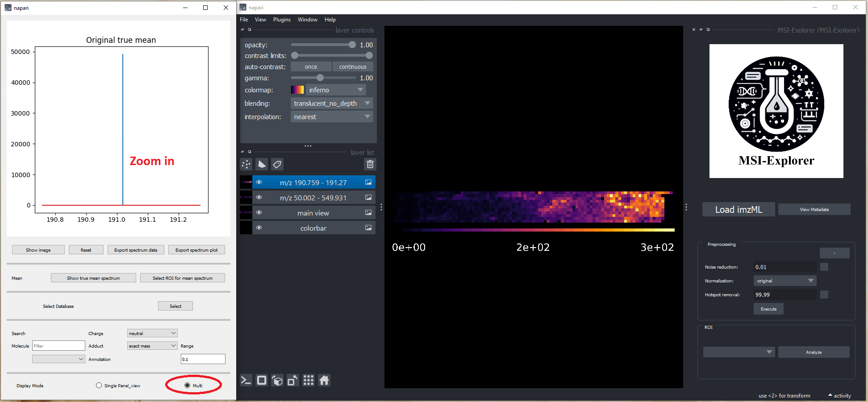The width and height of the screenshot is (868, 402).
Task: Toggle 2D/3D display mode
Action: coord(262,380)
